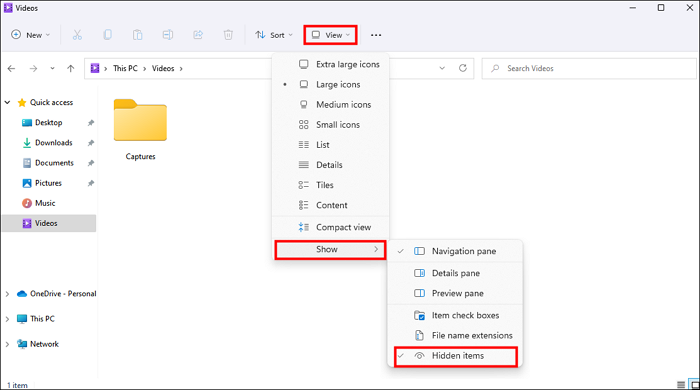Choose Details layout from menu

coord(330,165)
